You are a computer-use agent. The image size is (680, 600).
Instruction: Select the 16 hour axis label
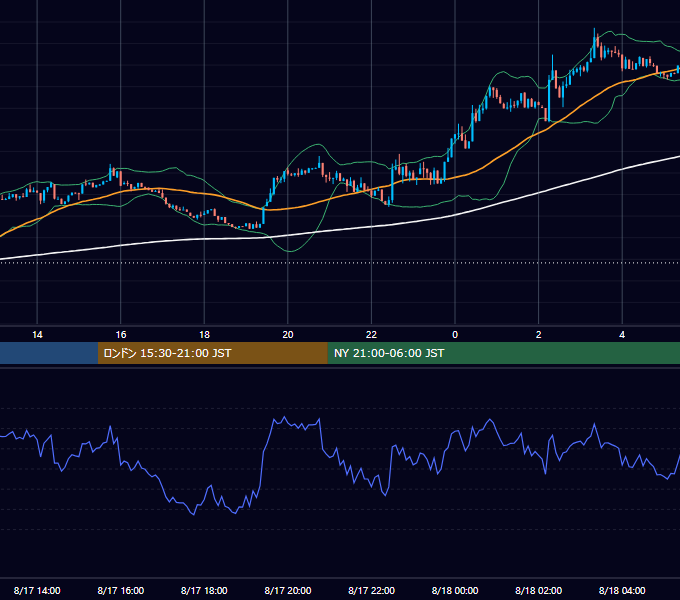click(x=121, y=335)
